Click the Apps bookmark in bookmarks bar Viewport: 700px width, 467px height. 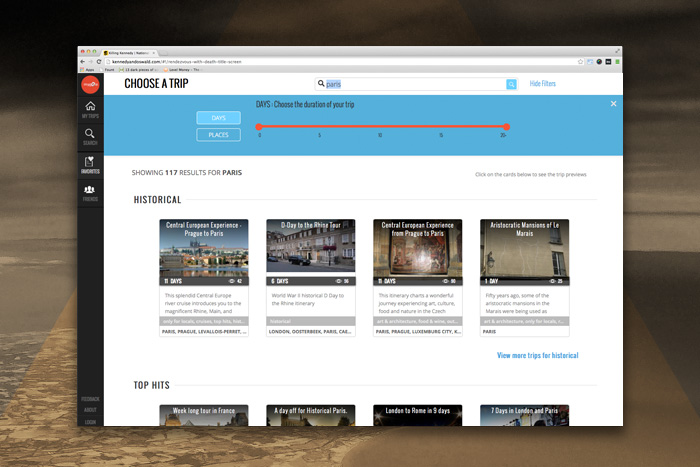(88, 70)
